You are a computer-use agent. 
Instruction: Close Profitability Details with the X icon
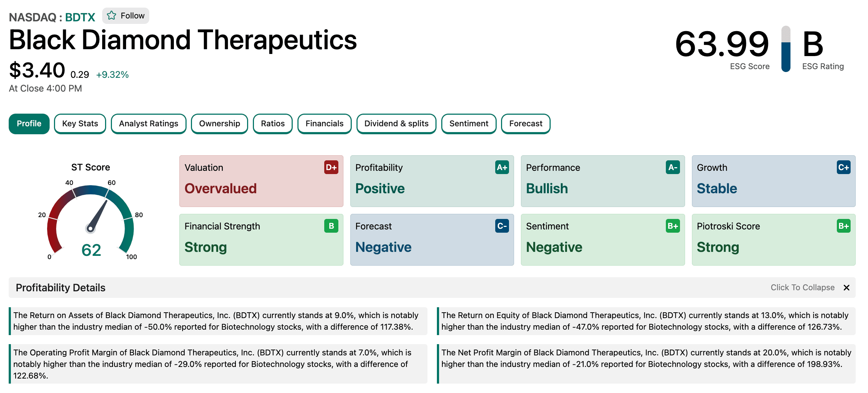point(846,288)
